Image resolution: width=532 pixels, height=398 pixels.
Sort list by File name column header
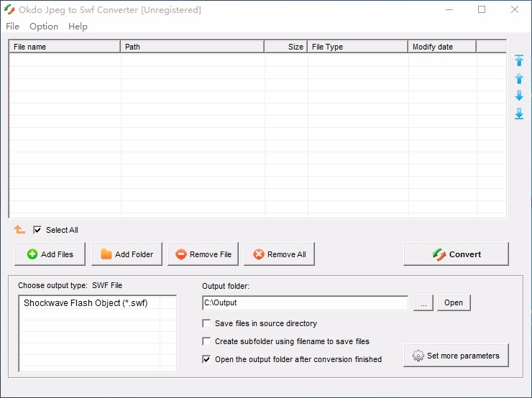(x=65, y=47)
